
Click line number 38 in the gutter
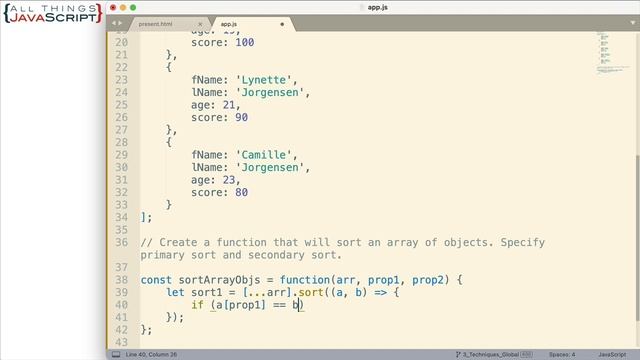(x=121, y=280)
